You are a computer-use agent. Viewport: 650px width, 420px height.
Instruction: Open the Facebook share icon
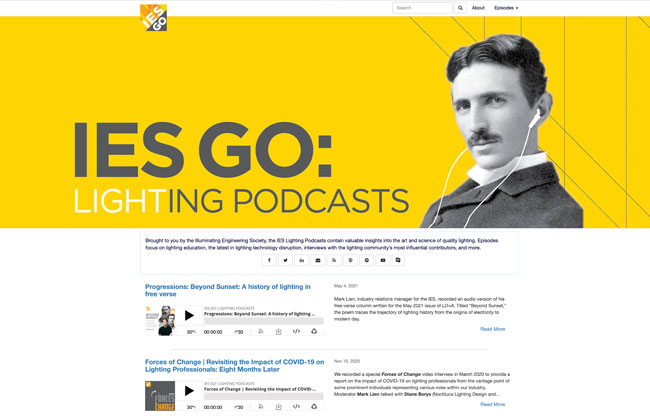coord(269,260)
